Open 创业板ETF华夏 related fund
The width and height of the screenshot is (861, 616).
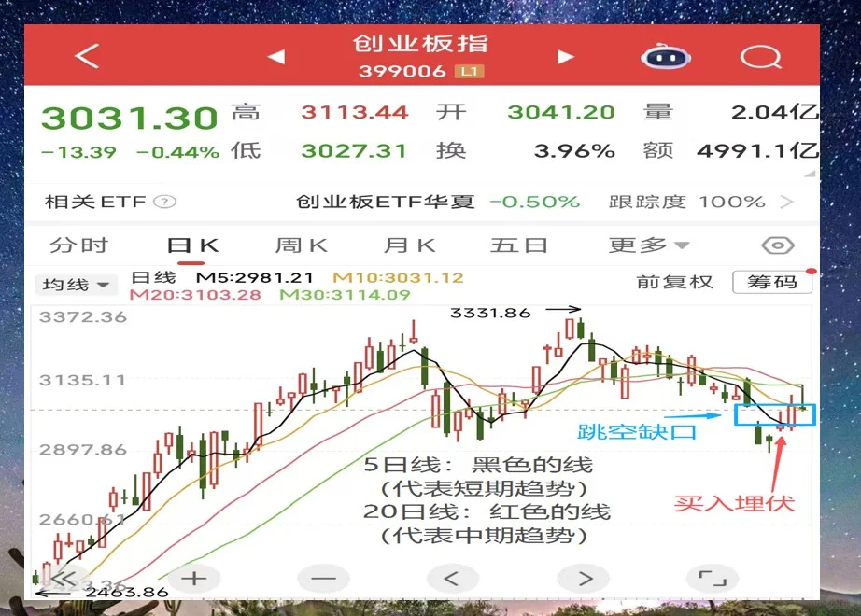(x=385, y=202)
